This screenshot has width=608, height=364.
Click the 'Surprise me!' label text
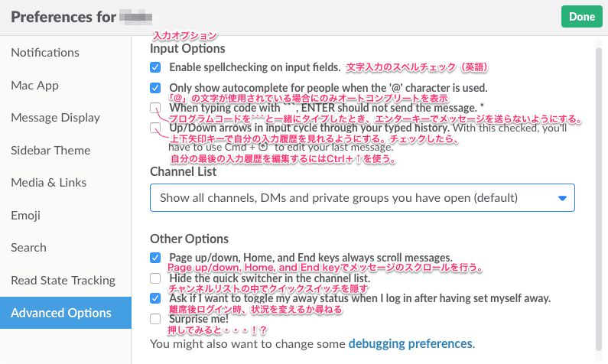coord(199,319)
